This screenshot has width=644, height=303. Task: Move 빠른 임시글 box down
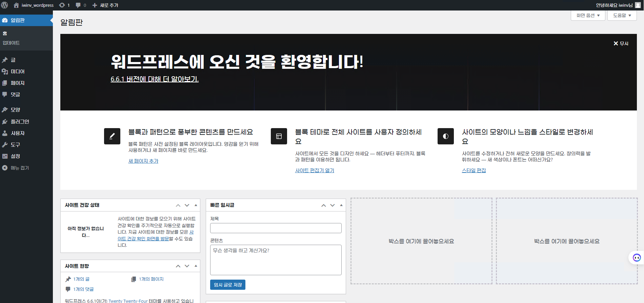click(333, 205)
